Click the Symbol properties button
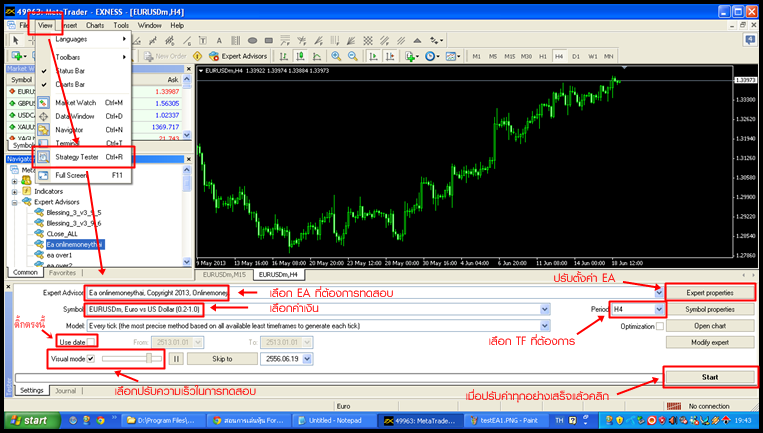763x433 pixels. pos(710,309)
